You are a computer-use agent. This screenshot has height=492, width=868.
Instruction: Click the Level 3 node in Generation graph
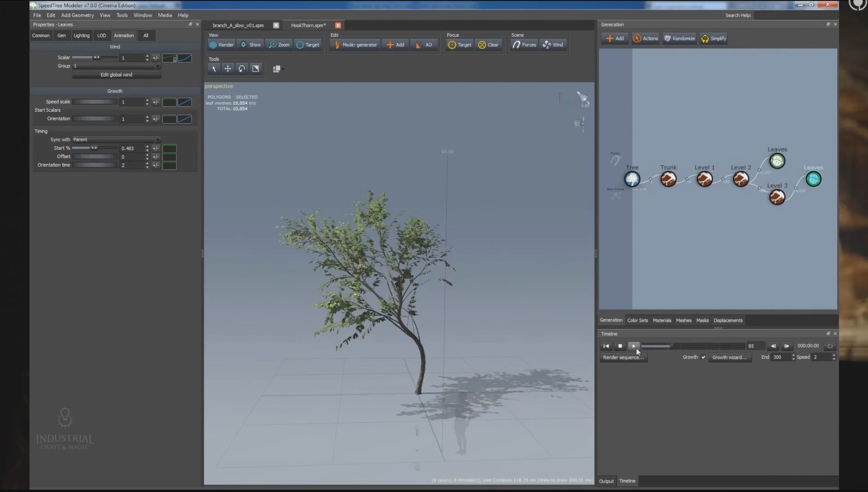[777, 197]
